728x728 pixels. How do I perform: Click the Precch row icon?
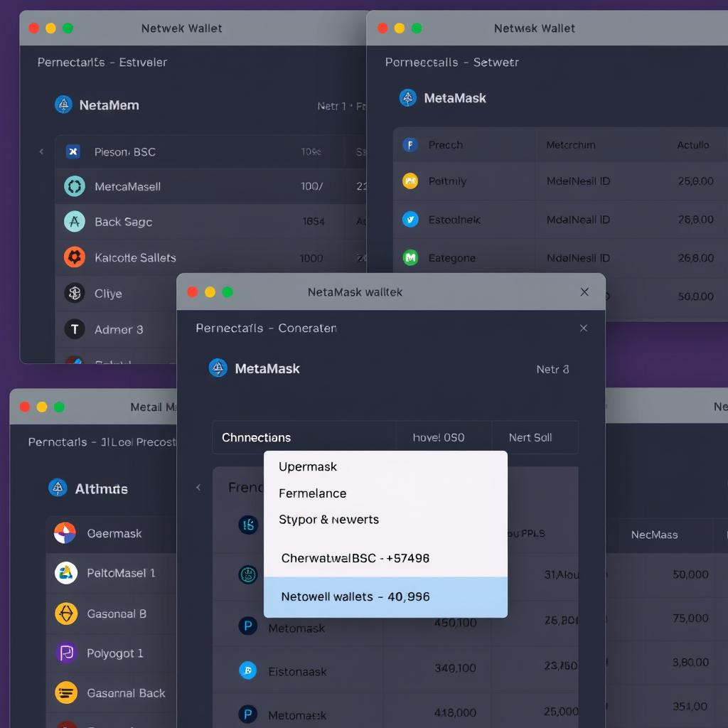[410, 144]
